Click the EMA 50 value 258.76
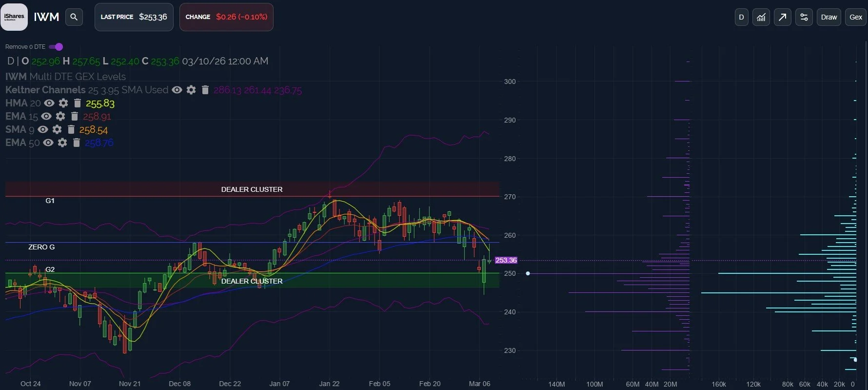This screenshot has width=868, height=390. coord(99,143)
